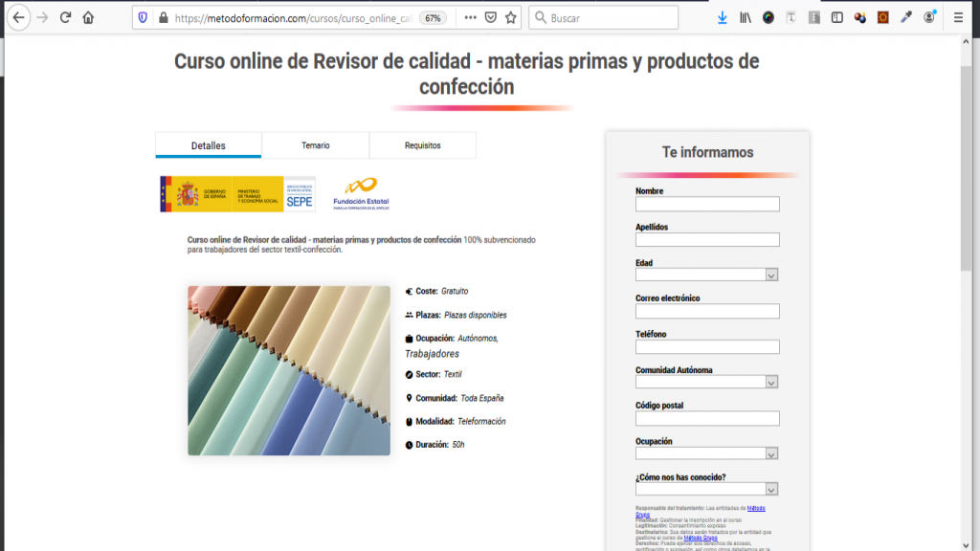980x551 pixels.
Task: Click the Sector compass icon
Action: pos(409,375)
